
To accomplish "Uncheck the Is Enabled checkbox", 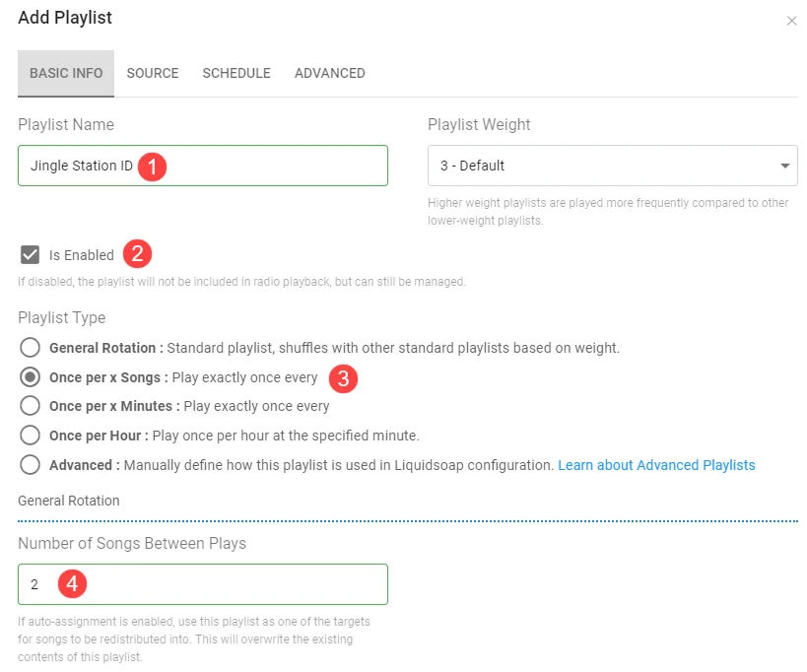I will click(x=31, y=255).
